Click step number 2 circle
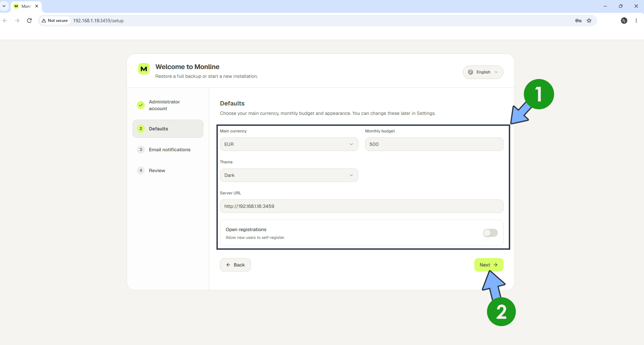 point(141,129)
